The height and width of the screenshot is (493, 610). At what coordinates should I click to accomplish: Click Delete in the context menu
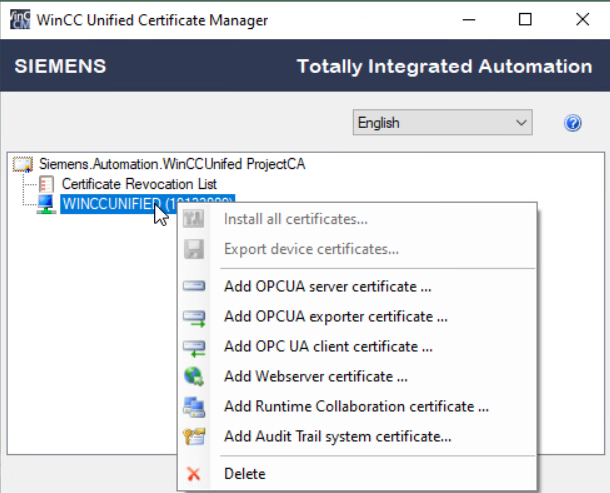pyautogui.click(x=245, y=473)
